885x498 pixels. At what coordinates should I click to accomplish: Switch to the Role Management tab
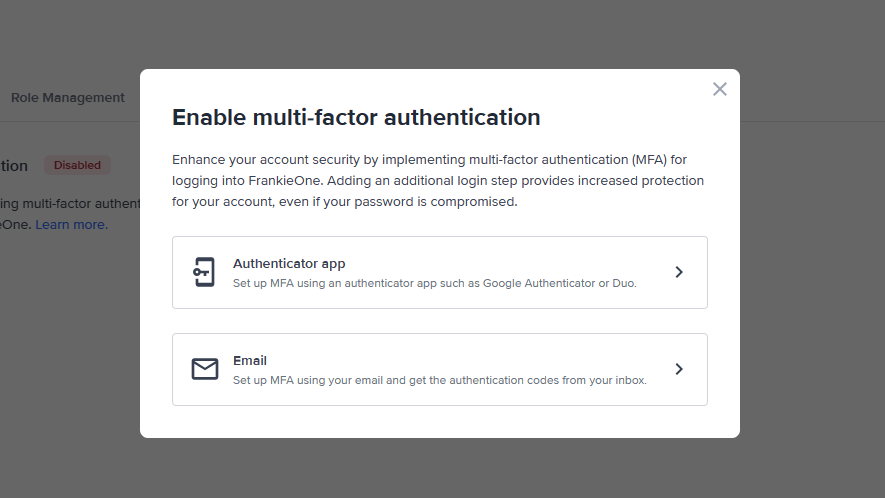[x=68, y=98]
